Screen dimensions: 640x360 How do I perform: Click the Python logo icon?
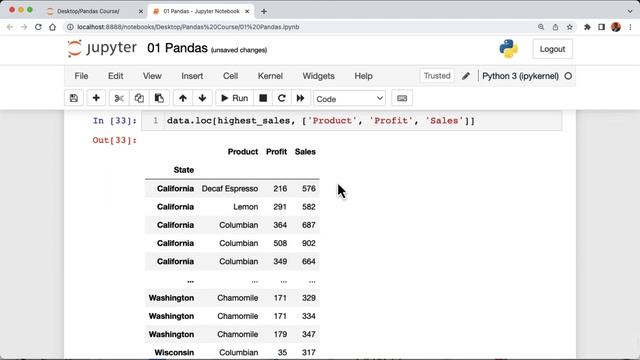click(509, 49)
